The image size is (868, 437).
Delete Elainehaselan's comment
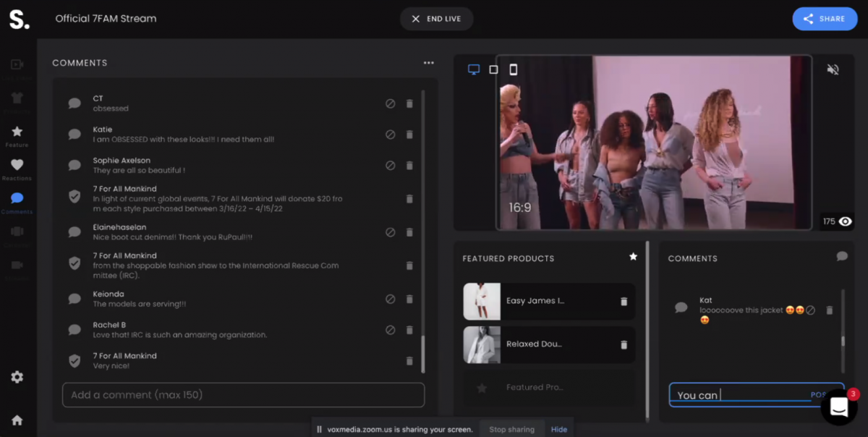409,232
